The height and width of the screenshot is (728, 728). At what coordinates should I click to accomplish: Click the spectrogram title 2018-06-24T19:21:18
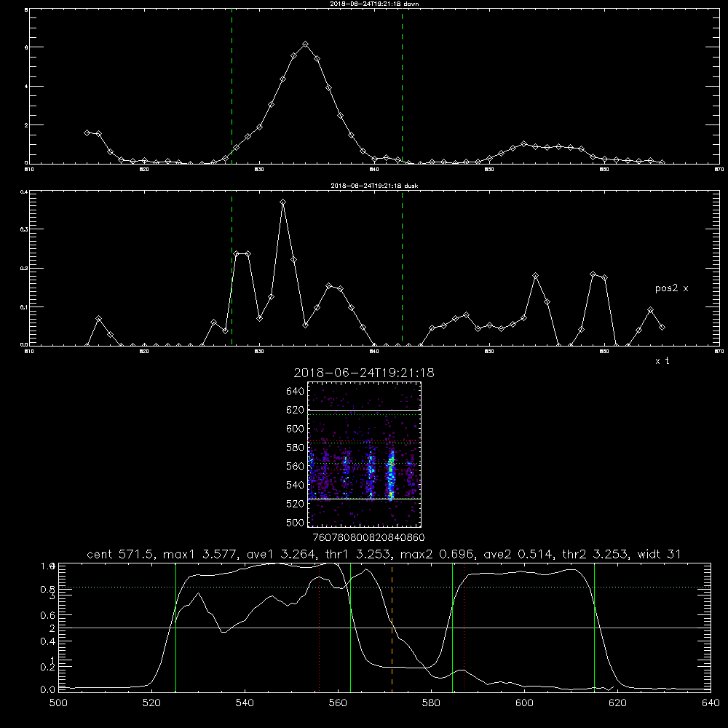pos(364,373)
